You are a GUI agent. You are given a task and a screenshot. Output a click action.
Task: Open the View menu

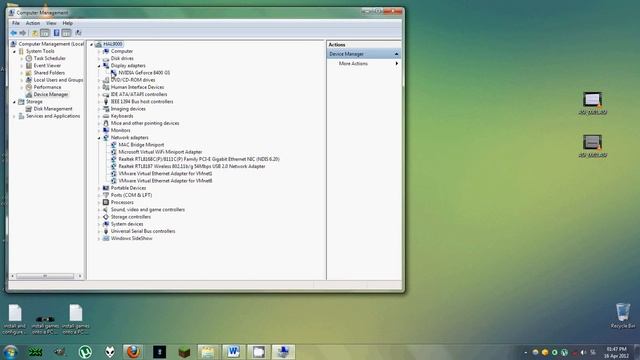click(x=51, y=23)
